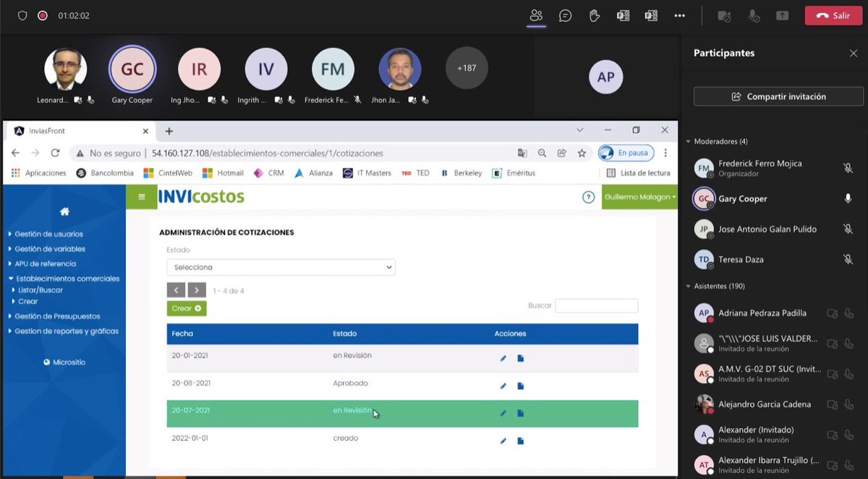Click the sidebar home icon
The image size is (868, 479).
(64, 211)
